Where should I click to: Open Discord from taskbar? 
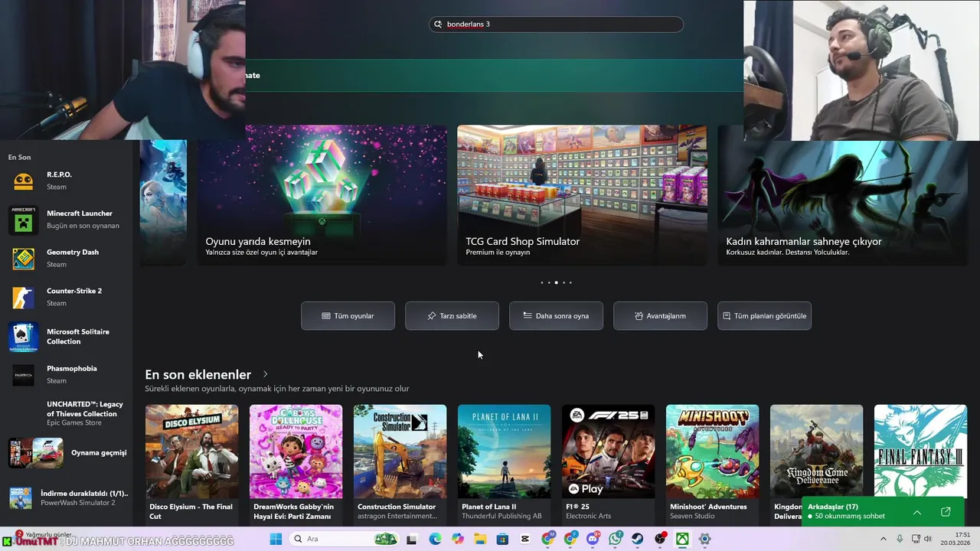coord(593,539)
